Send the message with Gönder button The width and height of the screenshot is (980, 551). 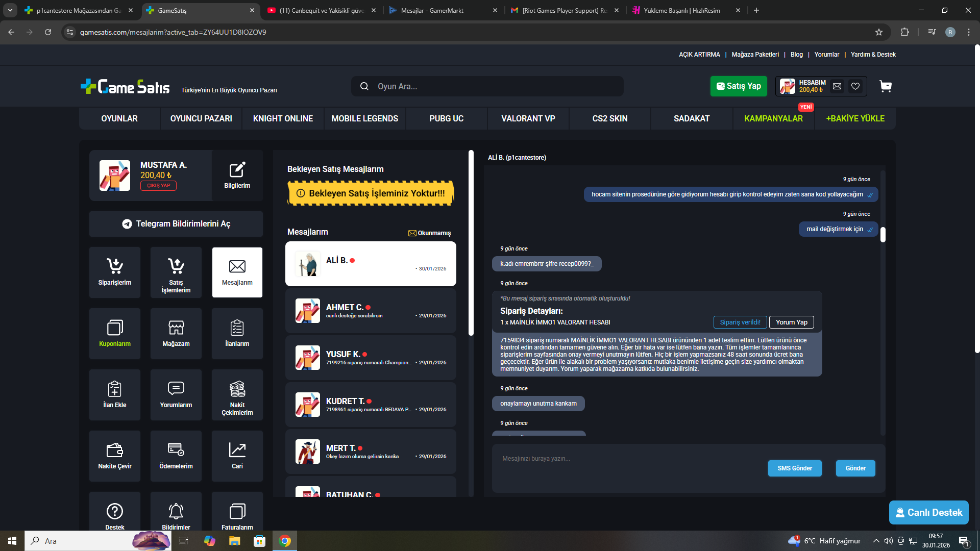click(x=855, y=468)
